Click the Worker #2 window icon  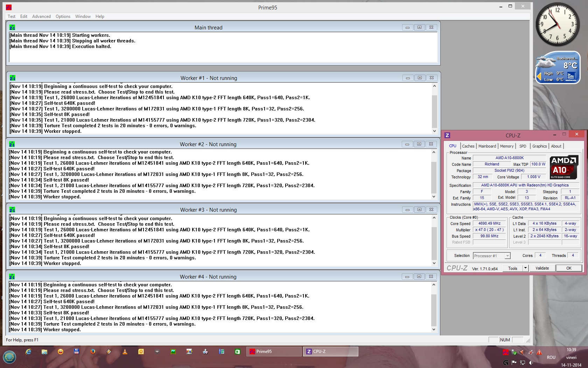click(12, 144)
